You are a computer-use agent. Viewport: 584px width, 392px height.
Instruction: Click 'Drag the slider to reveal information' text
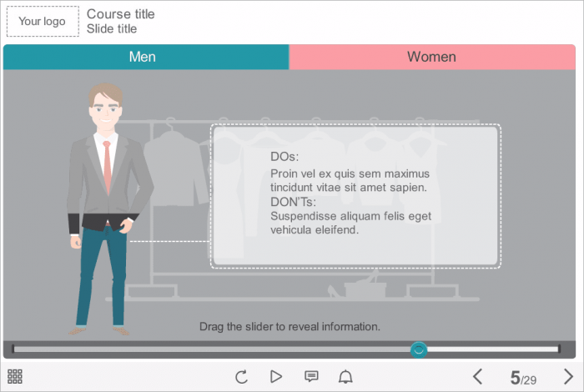point(289,327)
